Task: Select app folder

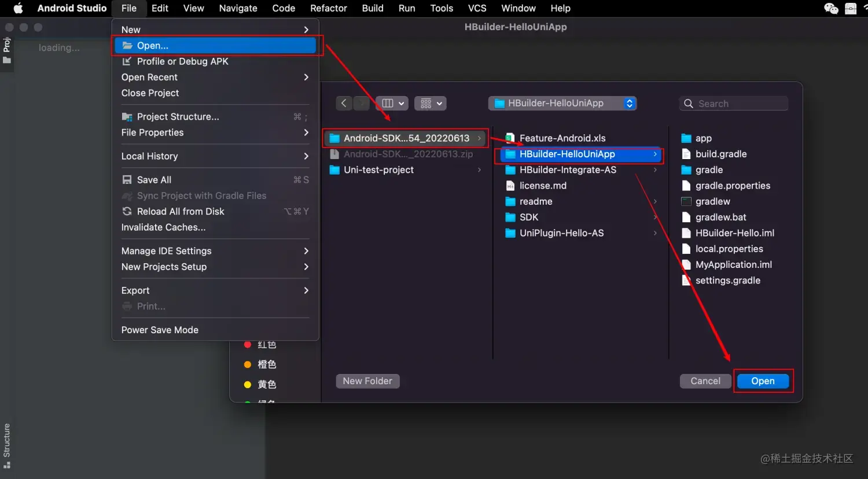Action: pos(696,138)
